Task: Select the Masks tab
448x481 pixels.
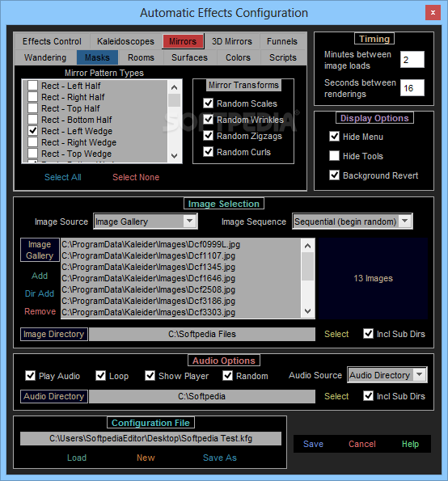Action: coord(97,57)
